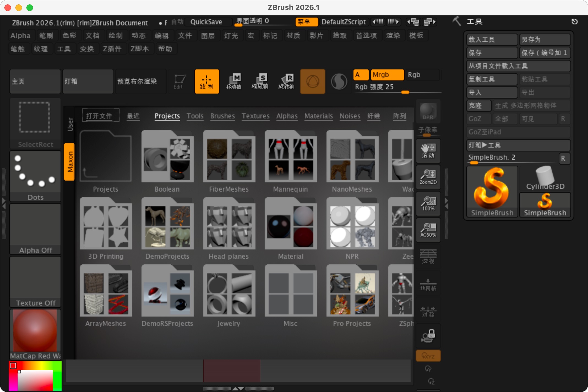
Task: Click the 打开文件 (Open File) button
Action: point(100,115)
